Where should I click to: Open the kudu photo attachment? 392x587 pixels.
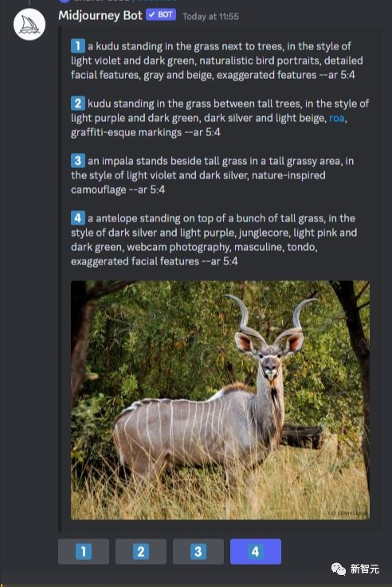220,400
